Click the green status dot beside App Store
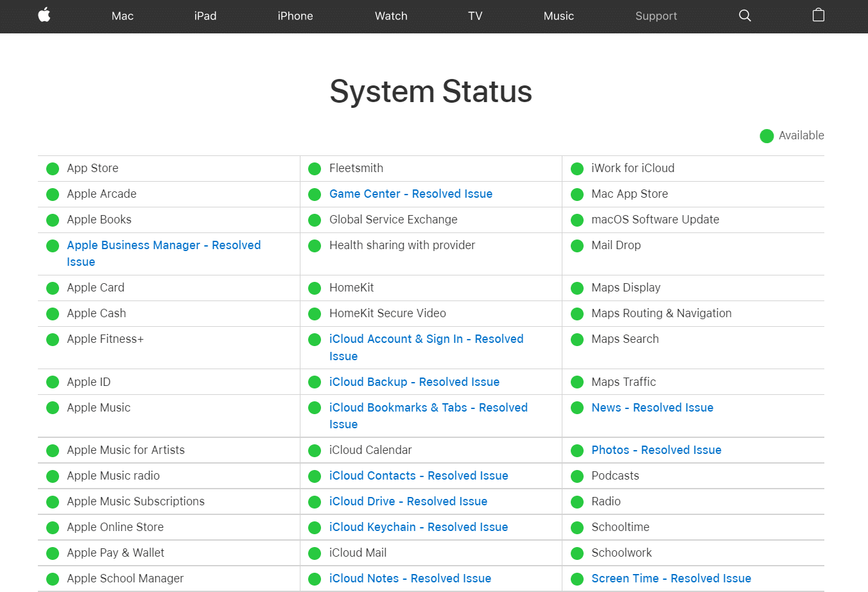The image size is (868, 592). [x=53, y=168]
